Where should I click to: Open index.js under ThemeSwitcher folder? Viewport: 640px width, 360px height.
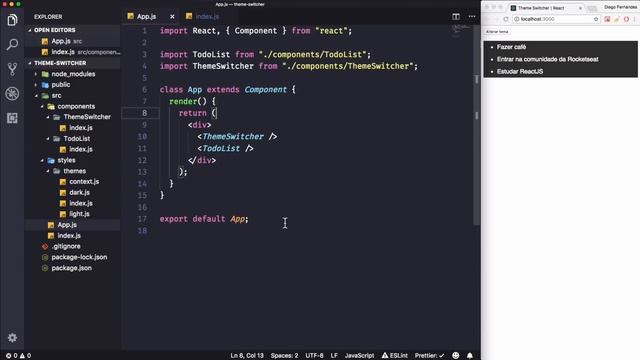pyautogui.click(x=81, y=128)
